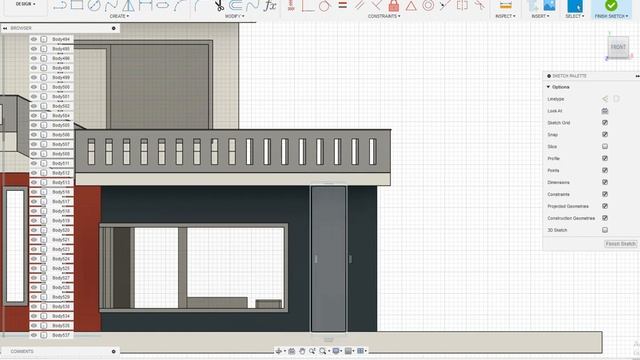Open the MODIFY dropdown menu
Image resolution: width=640 pixels, height=360 pixels.
pos(235,16)
